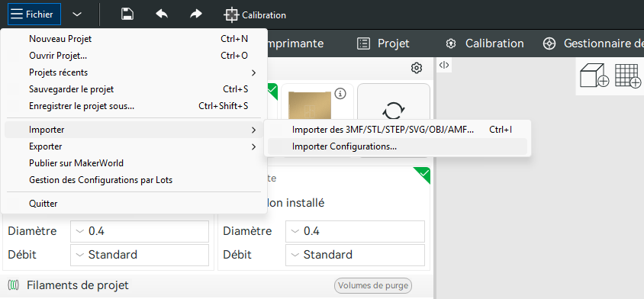Click the save floppy disk icon
644x299 pixels.
pos(127,14)
